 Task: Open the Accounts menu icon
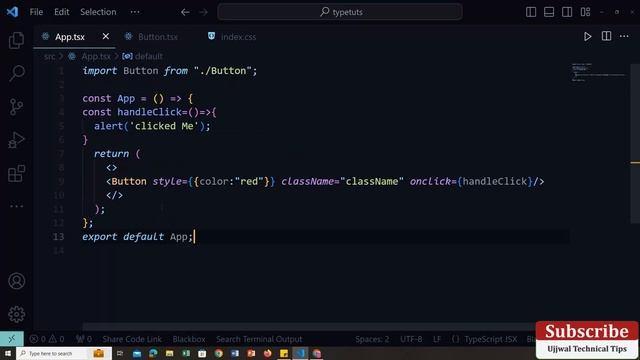pyautogui.click(x=16, y=281)
